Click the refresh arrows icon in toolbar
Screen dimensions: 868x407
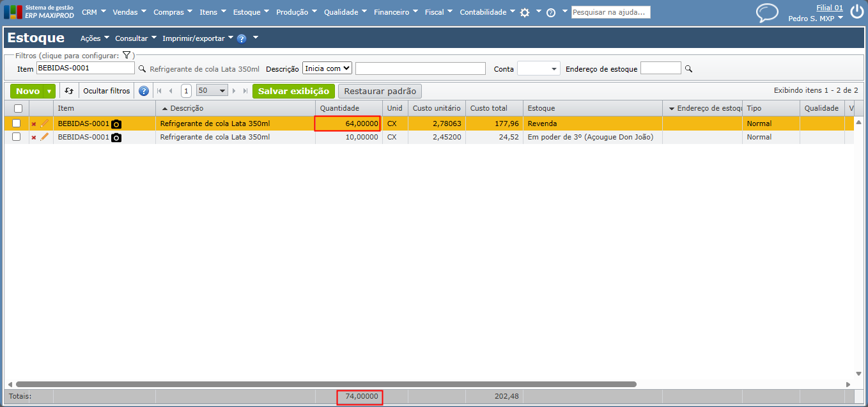tap(69, 91)
